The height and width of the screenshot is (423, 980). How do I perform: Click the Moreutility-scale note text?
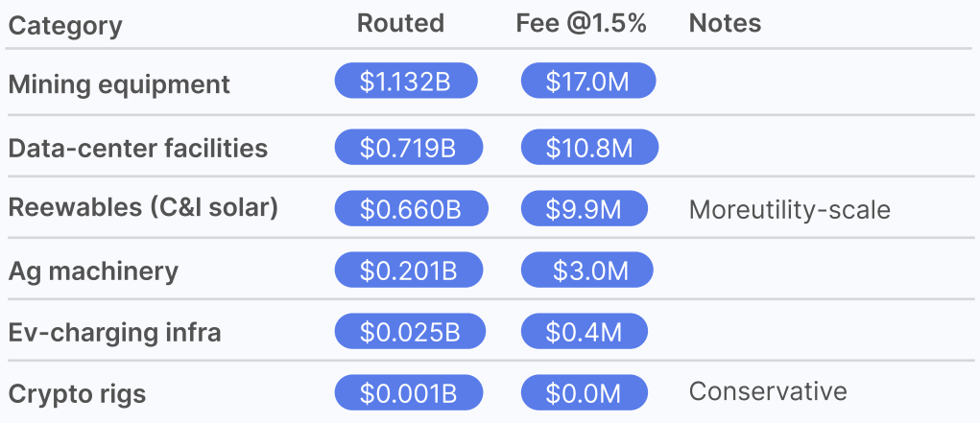(x=789, y=209)
